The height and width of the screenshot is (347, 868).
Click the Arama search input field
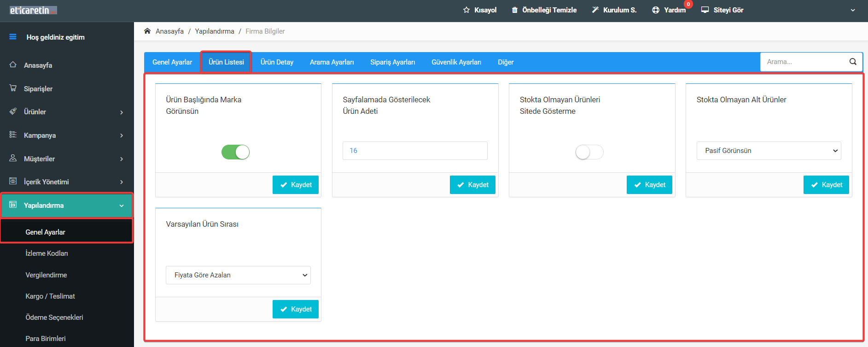pyautogui.click(x=804, y=62)
